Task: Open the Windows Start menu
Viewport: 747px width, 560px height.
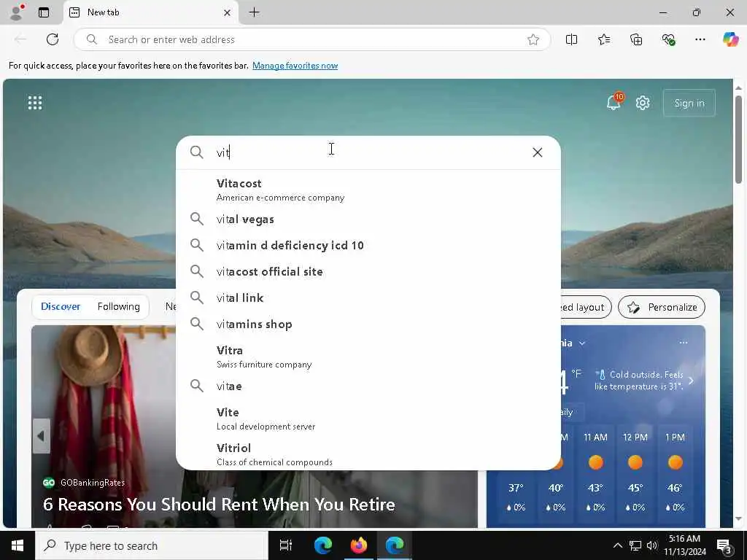Action: (18, 545)
